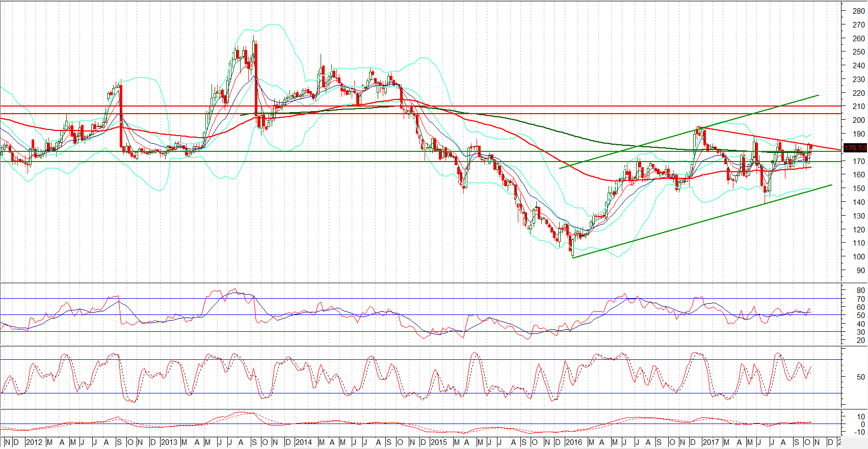This screenshot has width=868, height=449.
Task: Click the 2016 year label on time axis
Action: (x=573, y=442)
